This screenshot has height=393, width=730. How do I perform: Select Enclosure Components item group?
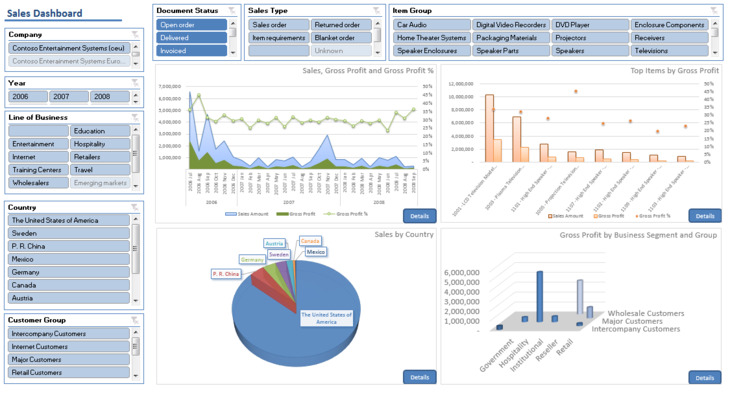click(x=669, y=25)
